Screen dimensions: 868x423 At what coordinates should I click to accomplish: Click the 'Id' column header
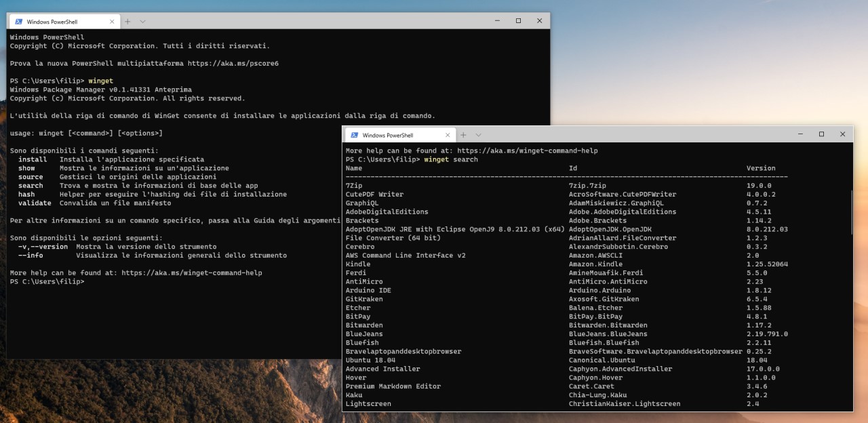coord(573,168)
